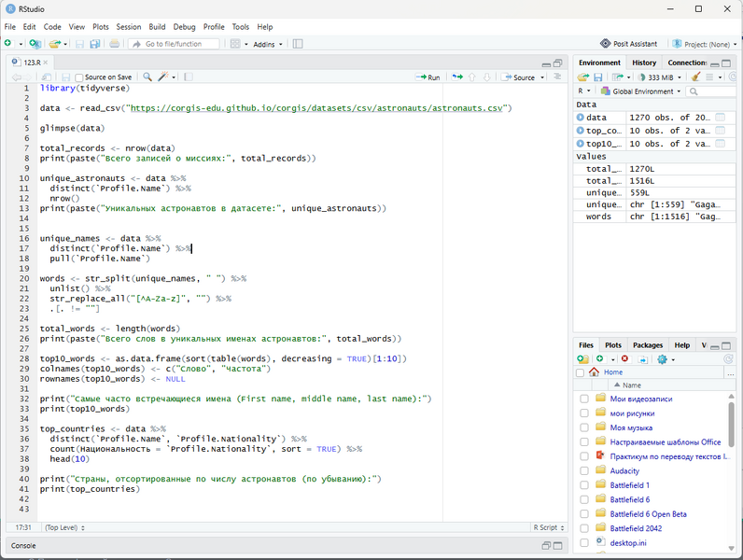Open the Global Environment dropdown
Image resolution: width=743 pixels, height=560 pixels.
640,91
